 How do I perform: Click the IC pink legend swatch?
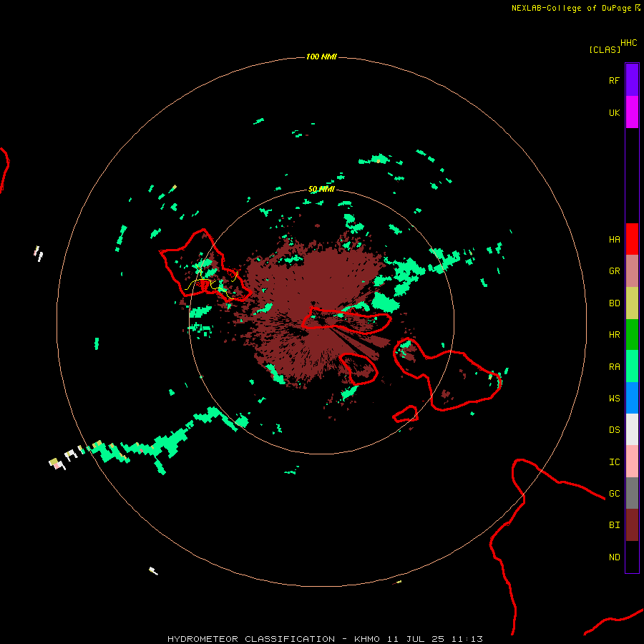pyautogui.click(x=632, y=462)
